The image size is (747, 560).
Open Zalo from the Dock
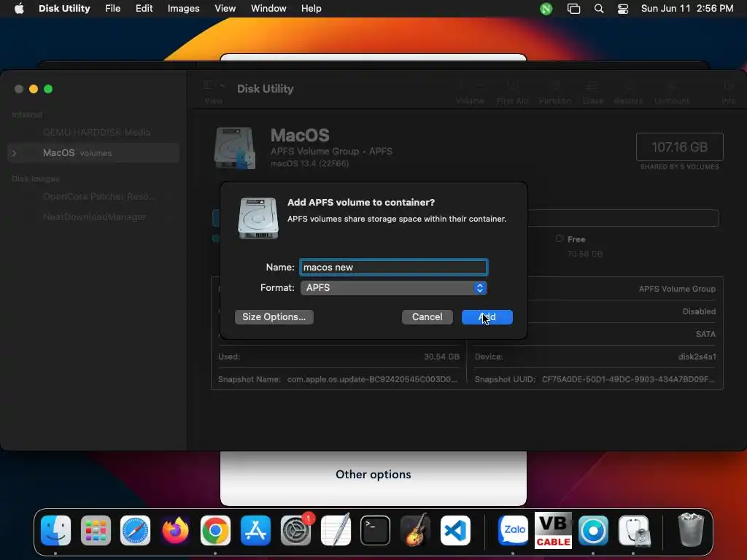click(513, 530)
